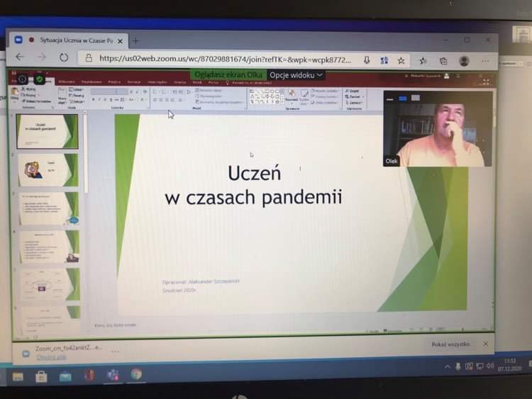The image size is (532, 399).
Task: Select slide 5 thumbnail with diagram
Action: click(x=50, y=285)
